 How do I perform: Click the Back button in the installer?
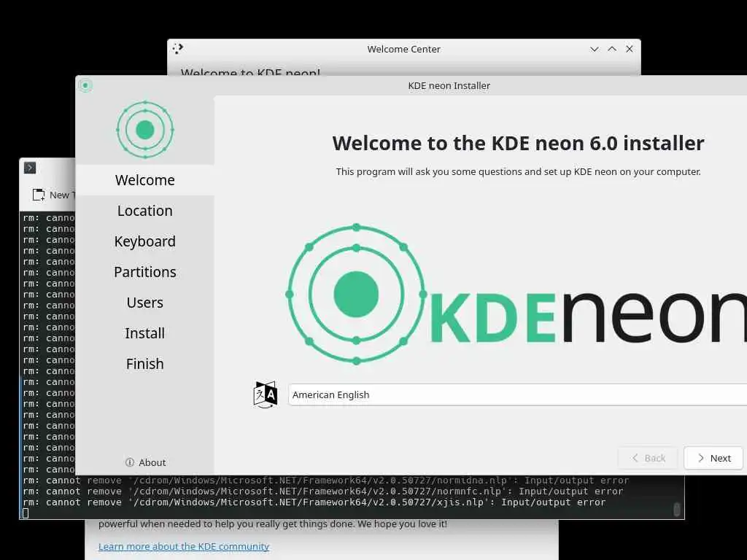(x=648, y=458)
